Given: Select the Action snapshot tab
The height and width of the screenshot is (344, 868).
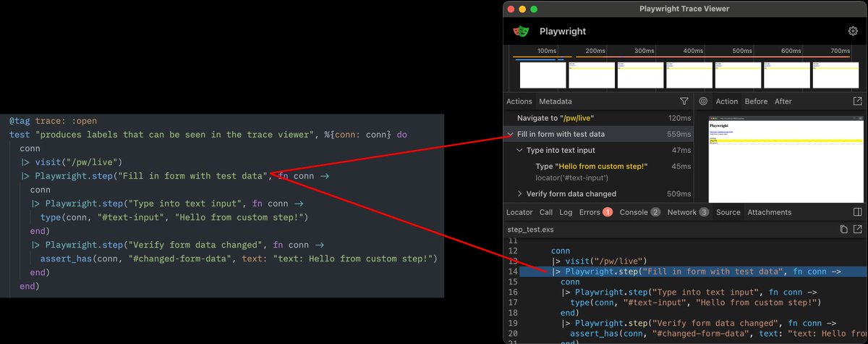Looking at the screenshot, I should (x=727, y=101).
